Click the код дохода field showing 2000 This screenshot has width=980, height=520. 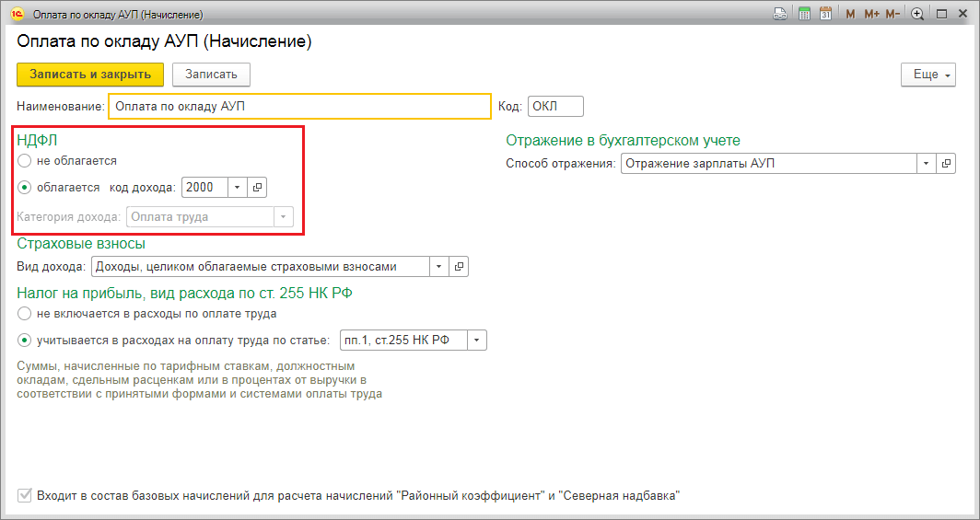204,187
